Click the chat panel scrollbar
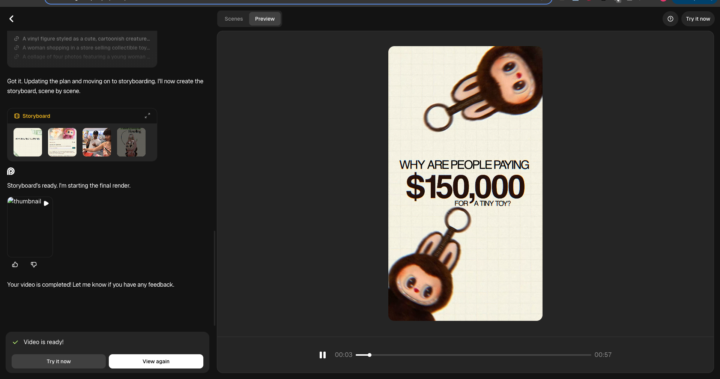 214,278
